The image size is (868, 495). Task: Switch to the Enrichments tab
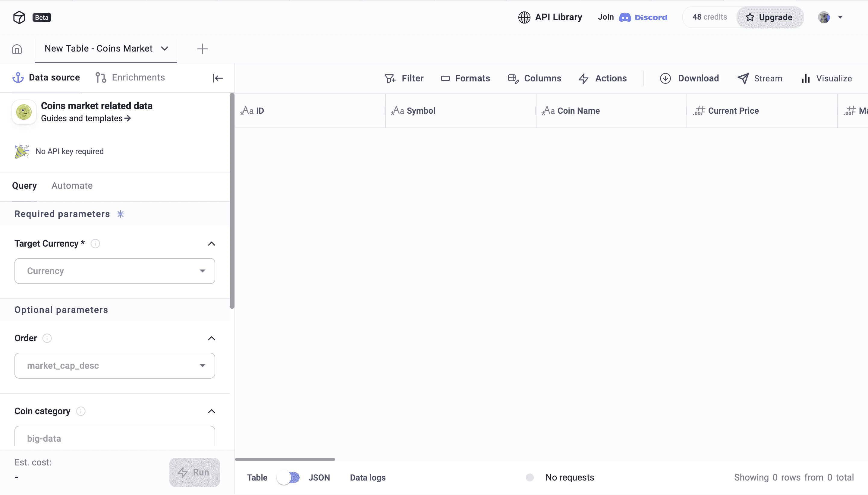point(130,77)
